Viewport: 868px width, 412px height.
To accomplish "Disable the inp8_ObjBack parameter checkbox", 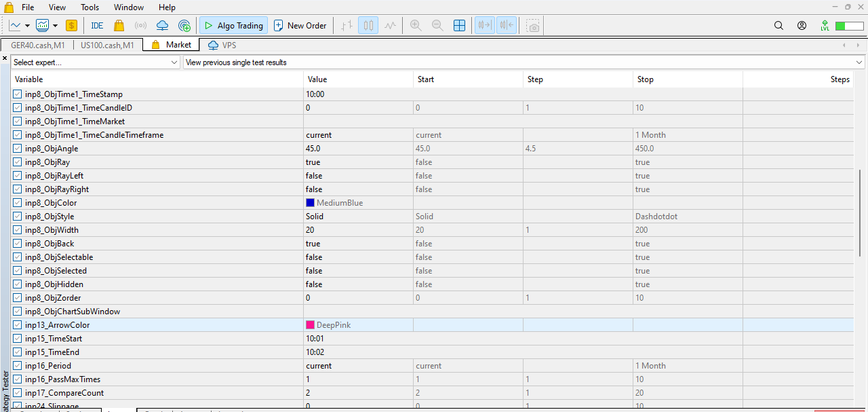I will pos(17,243).
